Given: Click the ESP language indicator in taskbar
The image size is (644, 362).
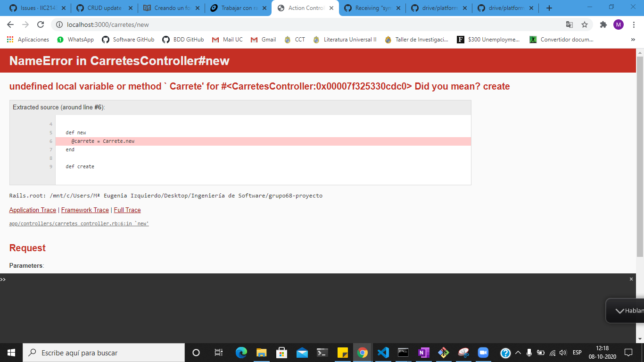Looking at the screenshot, I should [x=576, y=353].
